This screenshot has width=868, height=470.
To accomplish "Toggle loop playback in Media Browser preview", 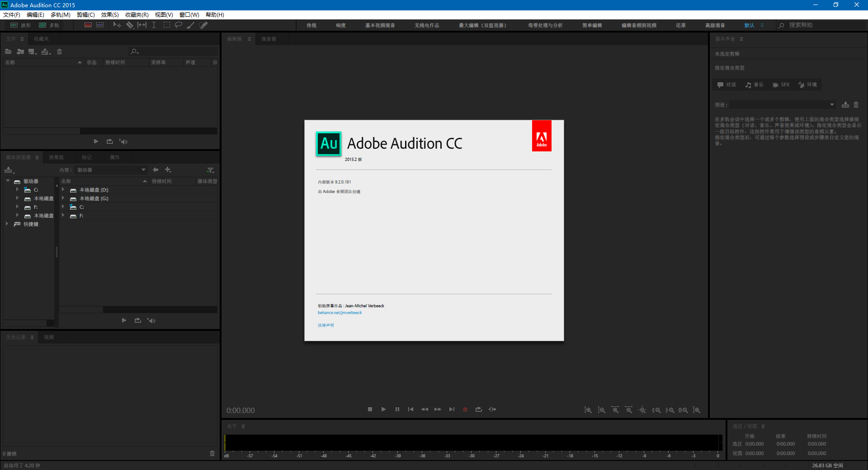I will [137, 320].
